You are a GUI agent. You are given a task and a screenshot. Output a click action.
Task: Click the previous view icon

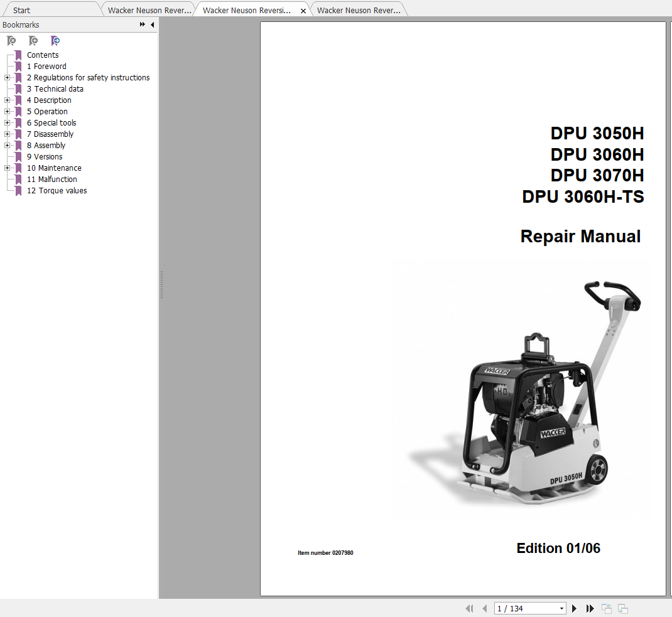pyautogui.click(x=607, y=608)
